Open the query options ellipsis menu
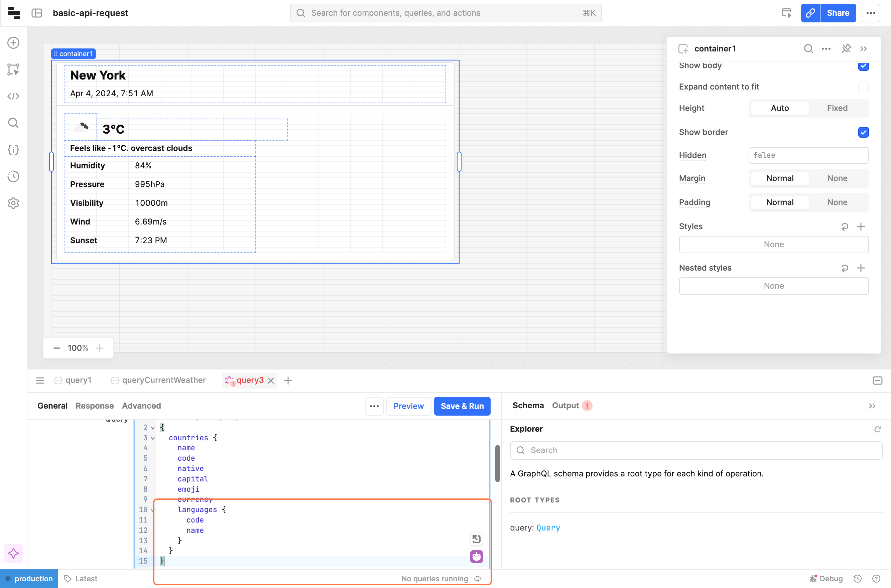The height and width of the screenshot is (588, 891). point(374,406)
